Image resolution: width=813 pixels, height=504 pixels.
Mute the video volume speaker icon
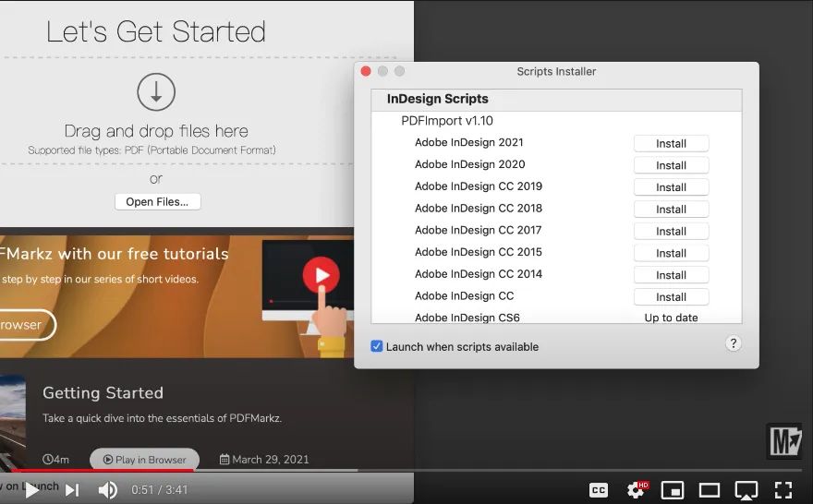click(x=108, y=490)
